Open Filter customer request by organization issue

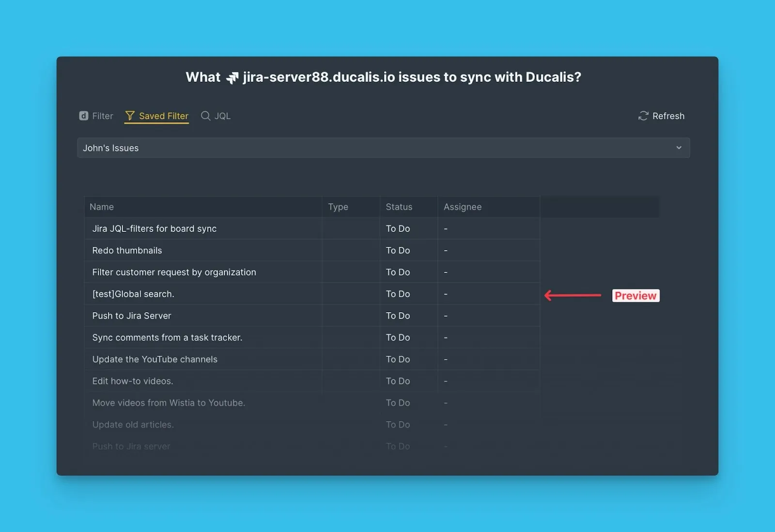pos(174,272)
